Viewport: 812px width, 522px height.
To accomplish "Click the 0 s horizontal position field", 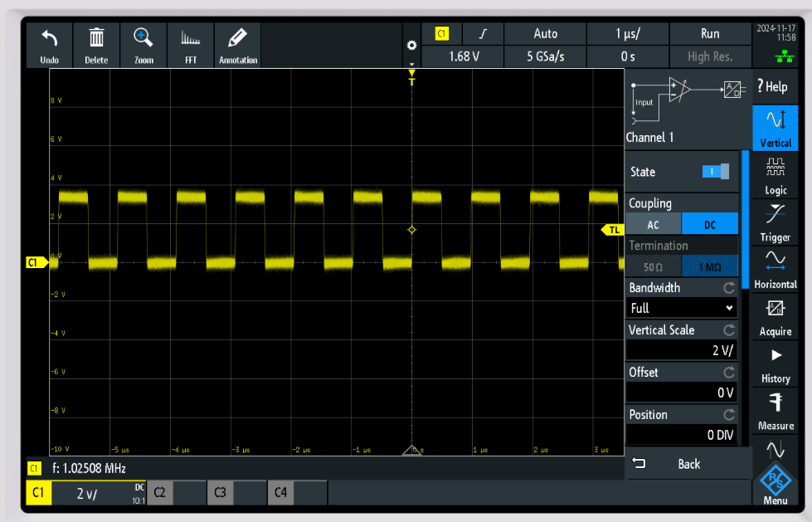I will click(628, 56).
